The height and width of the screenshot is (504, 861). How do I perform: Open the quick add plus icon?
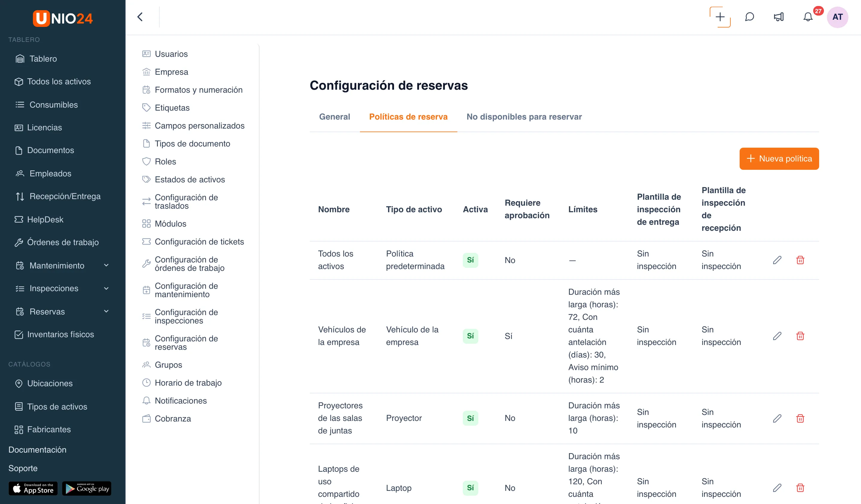coord(720,17)
